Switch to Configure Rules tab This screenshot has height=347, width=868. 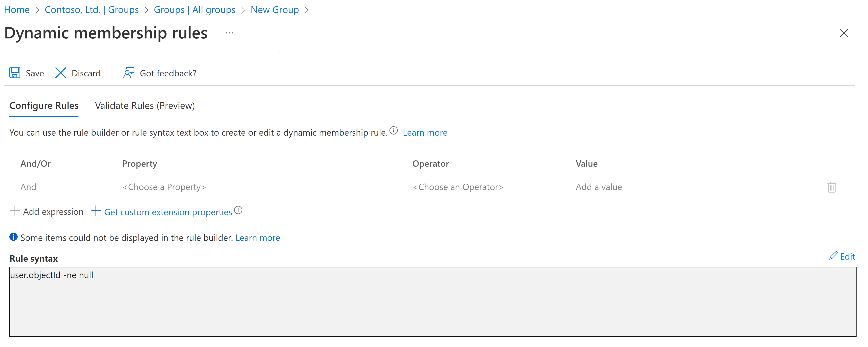point(44,106)
